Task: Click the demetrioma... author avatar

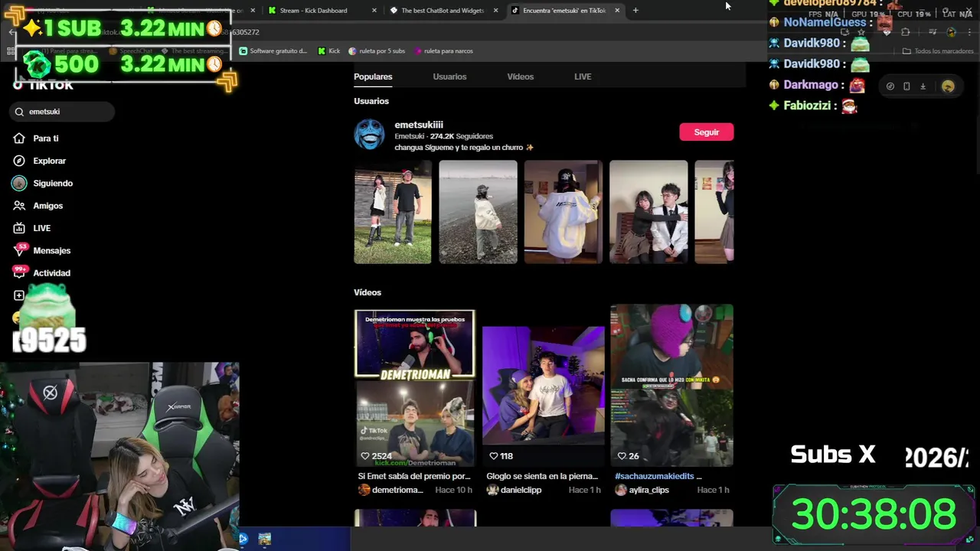Action: click(x=364, y=490)
